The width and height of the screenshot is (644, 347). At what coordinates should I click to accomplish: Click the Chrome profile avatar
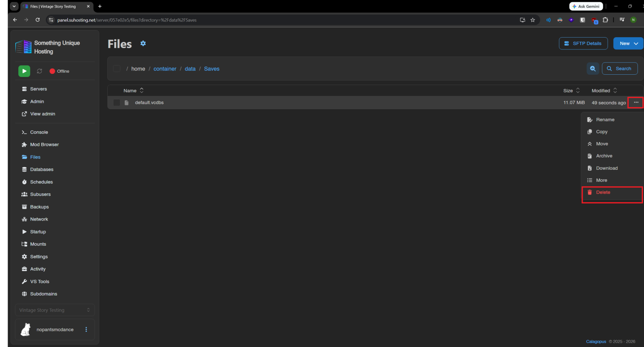coord(633,20)
